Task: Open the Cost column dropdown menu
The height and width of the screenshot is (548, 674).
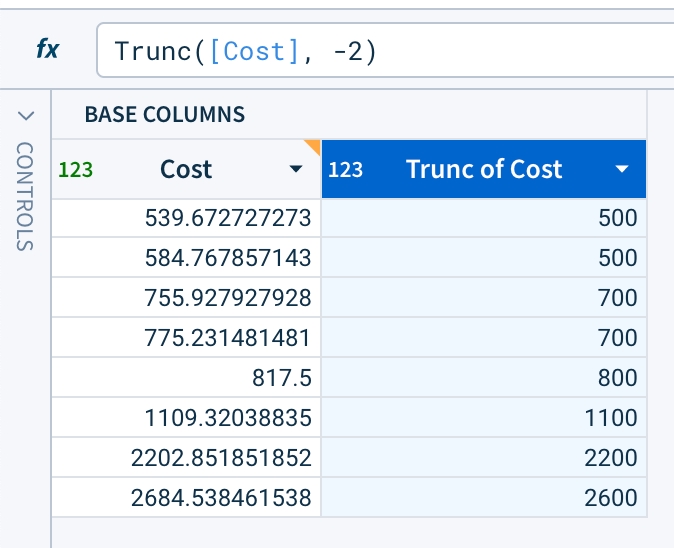Action: (x=295, y=170)
